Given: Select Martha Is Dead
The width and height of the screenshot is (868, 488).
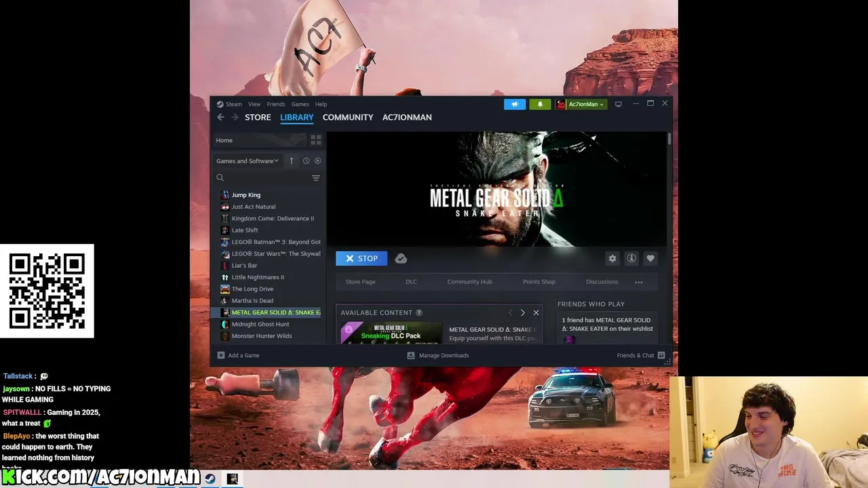Looking at the screenshot, I should point(252,301).
